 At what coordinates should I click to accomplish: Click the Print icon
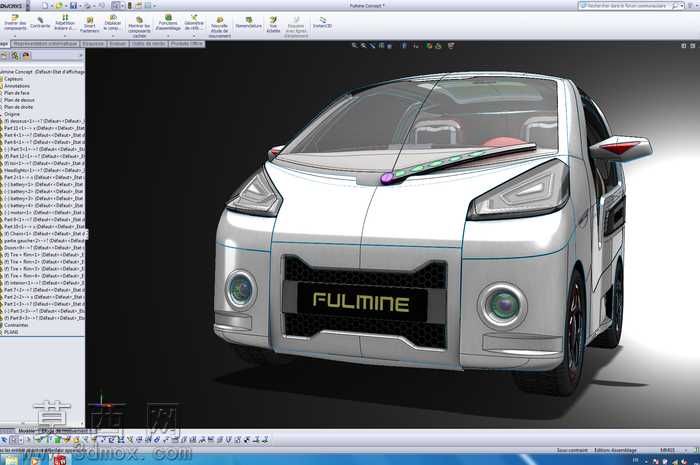pyautogui.click(x=88, y=5)
